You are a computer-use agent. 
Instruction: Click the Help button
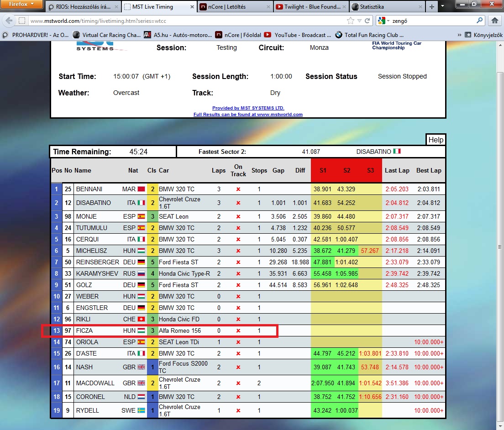pos(436,140)
